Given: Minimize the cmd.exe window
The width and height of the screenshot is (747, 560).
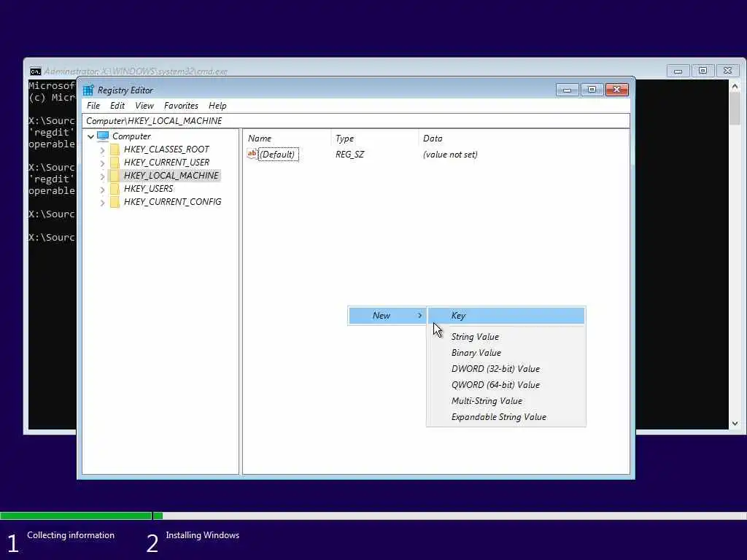Looking at the screenshot, I should pyautogui.click(x=678, y=71).
